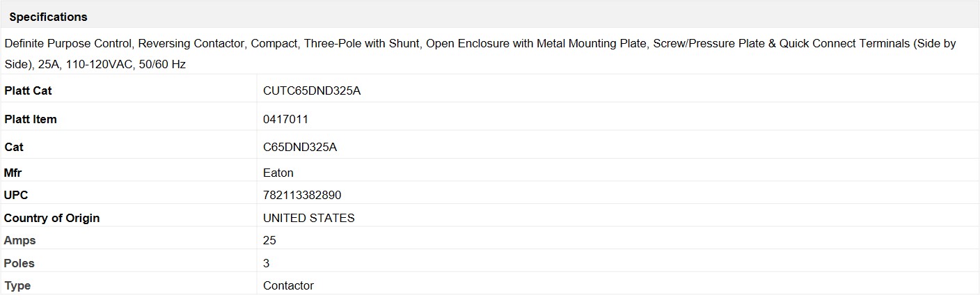Select the Amps value 25

tap(269, 240)
